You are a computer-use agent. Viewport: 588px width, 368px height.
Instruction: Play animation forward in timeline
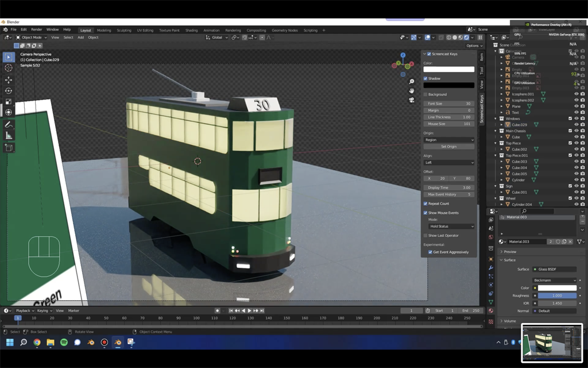(249, 310)
